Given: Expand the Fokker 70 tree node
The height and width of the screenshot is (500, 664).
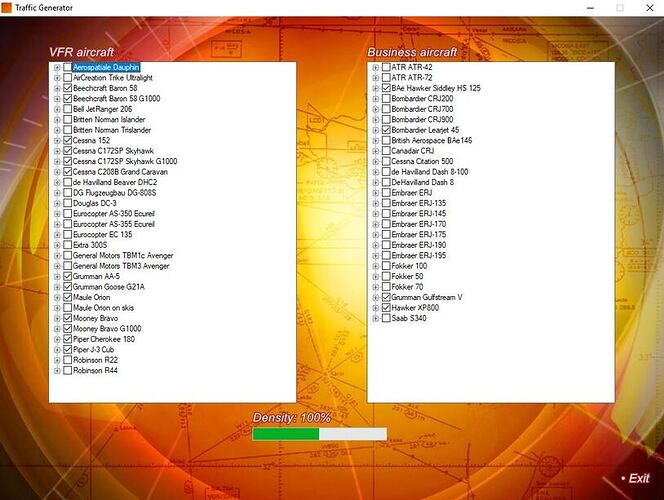Looking at the screenshot, I should tap(376, 287).
